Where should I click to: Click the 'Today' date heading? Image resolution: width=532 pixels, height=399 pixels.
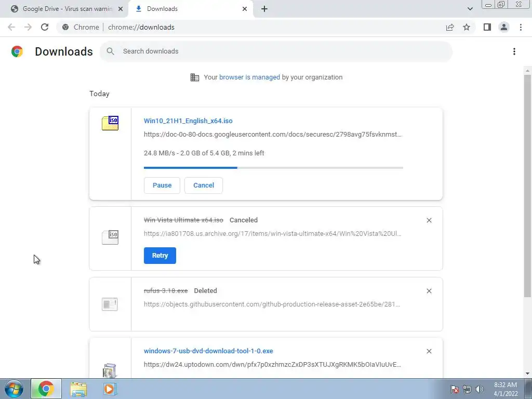tap(99, 94)
